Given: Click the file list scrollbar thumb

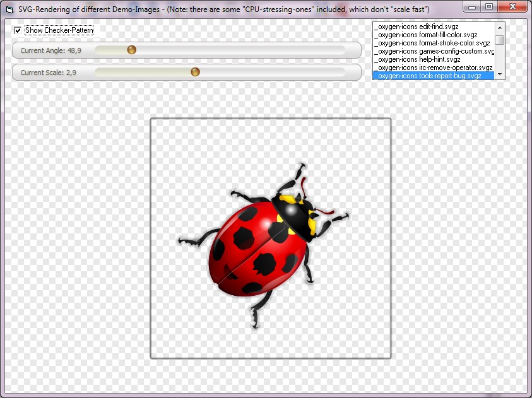Looking at the screenshot, I should [500, 40].
